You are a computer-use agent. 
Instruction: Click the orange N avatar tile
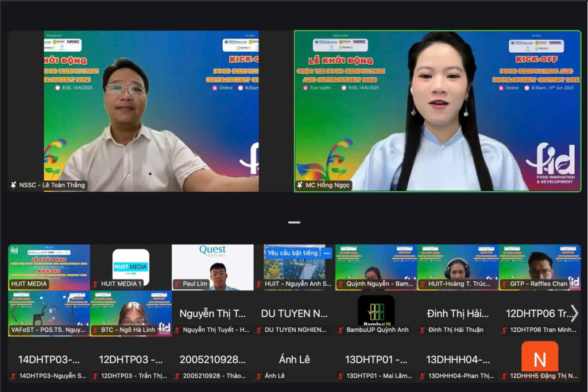point(540,356)
